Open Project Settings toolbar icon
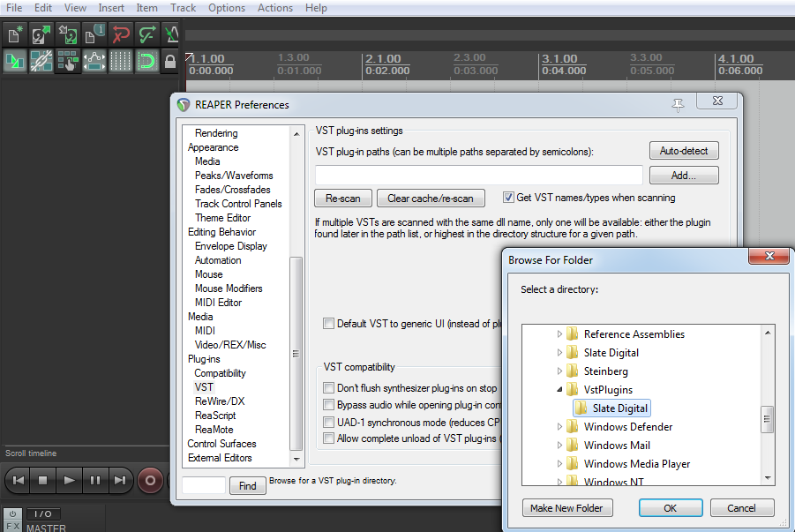The width and height of the screenshot is (795, 532). (x=94, y=35)
